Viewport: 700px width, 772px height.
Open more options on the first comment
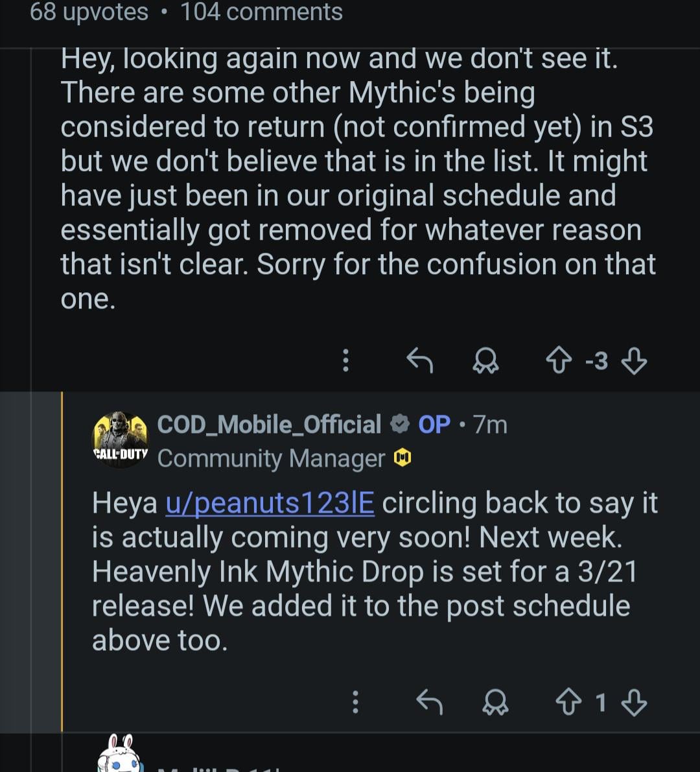(x=346, y=360)
